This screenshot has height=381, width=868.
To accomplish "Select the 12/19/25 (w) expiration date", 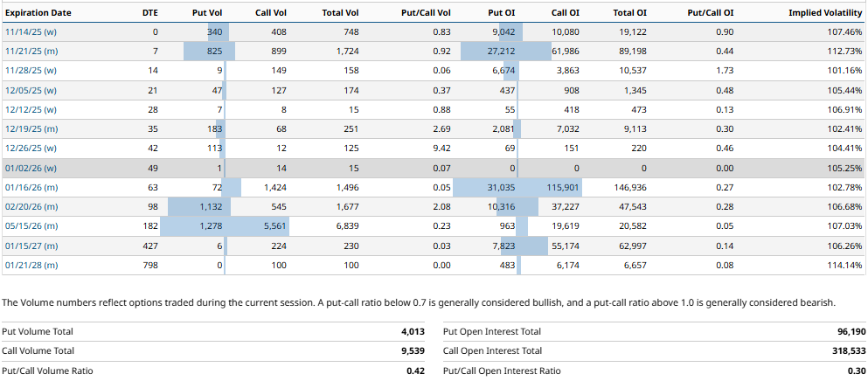I will pyautogui.click(x=31, y=129).
